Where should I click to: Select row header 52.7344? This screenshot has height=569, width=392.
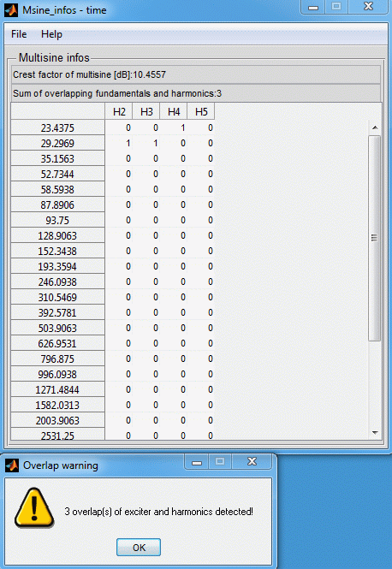(57, 174)
